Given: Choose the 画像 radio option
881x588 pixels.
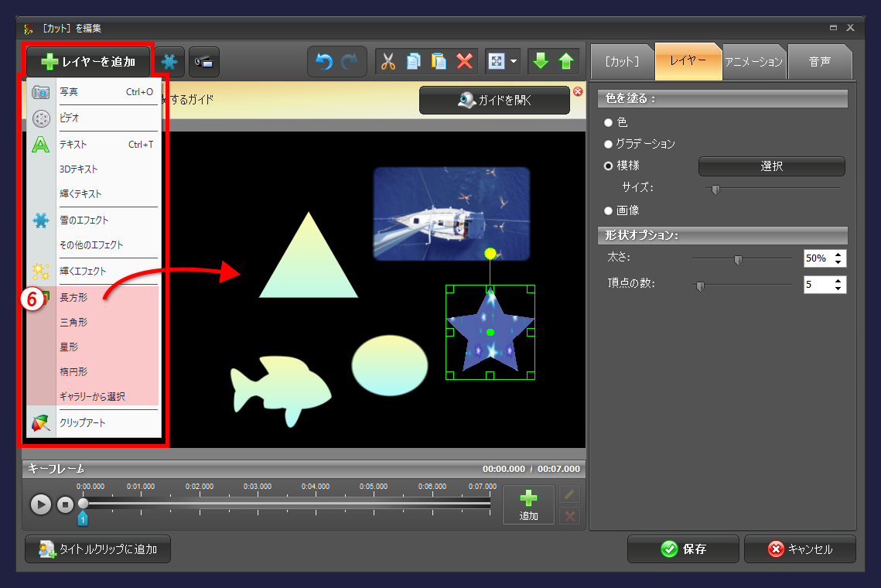Looking at the screenshot, I should pyautogui.click(x=609, y=210).
